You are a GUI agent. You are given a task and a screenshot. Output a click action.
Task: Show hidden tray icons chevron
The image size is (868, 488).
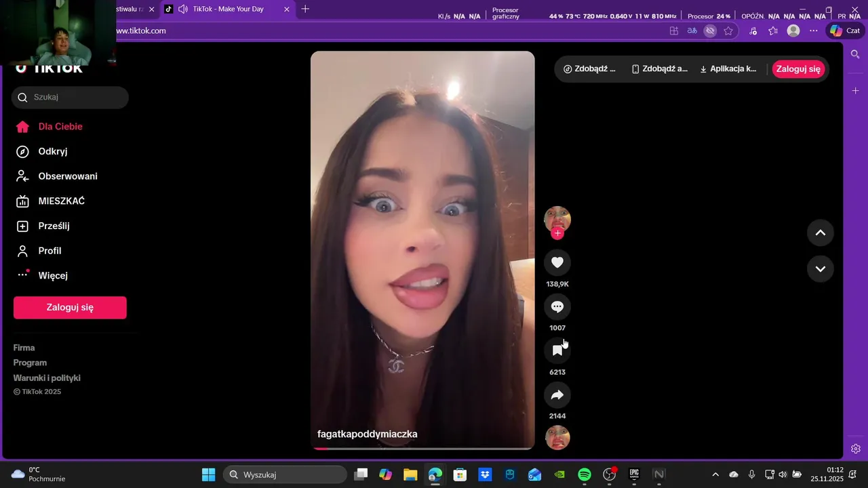[x=715, y=474]
